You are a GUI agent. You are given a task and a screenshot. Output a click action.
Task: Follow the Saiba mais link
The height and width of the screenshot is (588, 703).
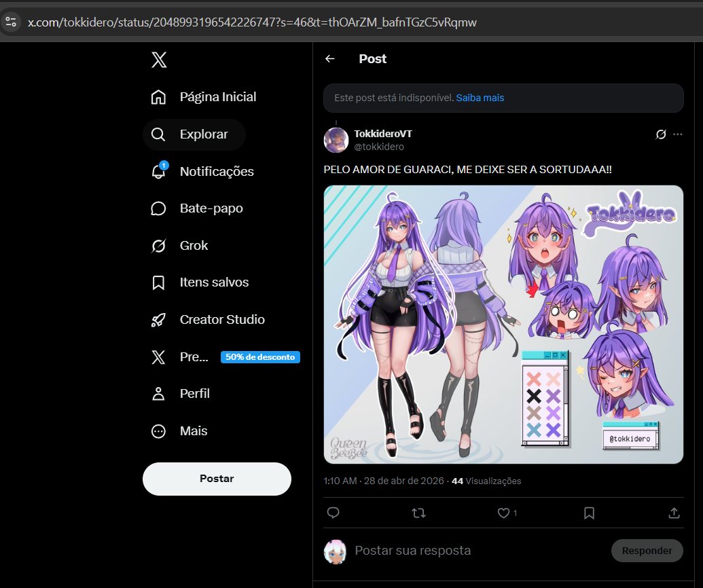480,98
